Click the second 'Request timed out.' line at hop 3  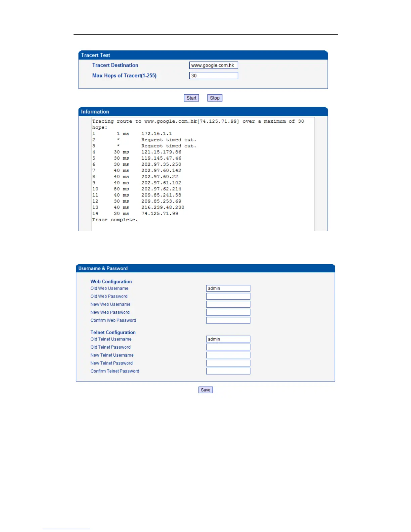point(169,146)
